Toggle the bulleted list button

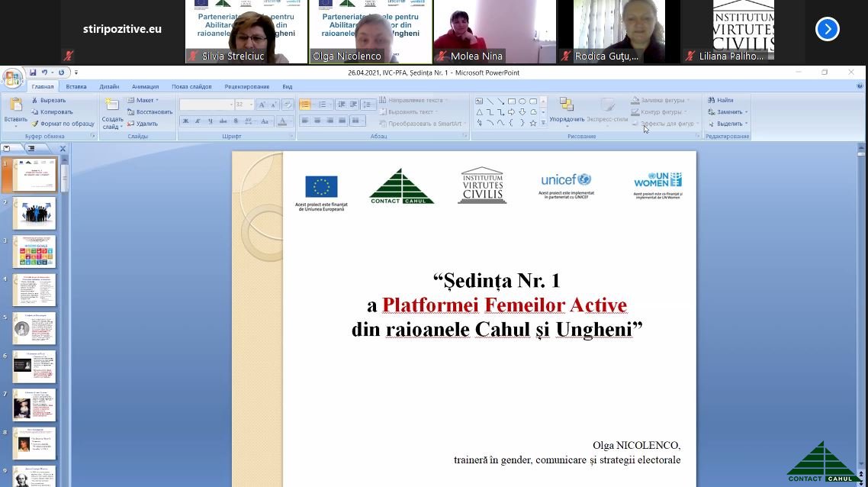(x=305, y=105)
